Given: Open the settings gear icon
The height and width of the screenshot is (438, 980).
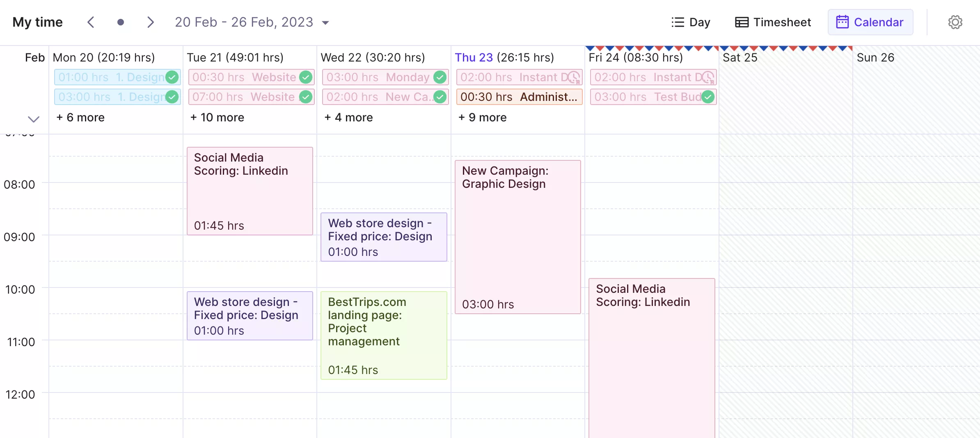Looking at the screenshot, I should click(x=955, y=22).
